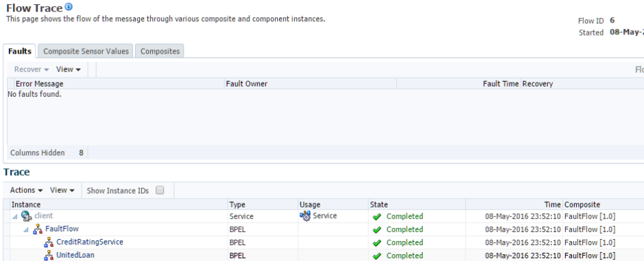Switch to the Faults tab
The image size is (644, 261).
point(20,52)
